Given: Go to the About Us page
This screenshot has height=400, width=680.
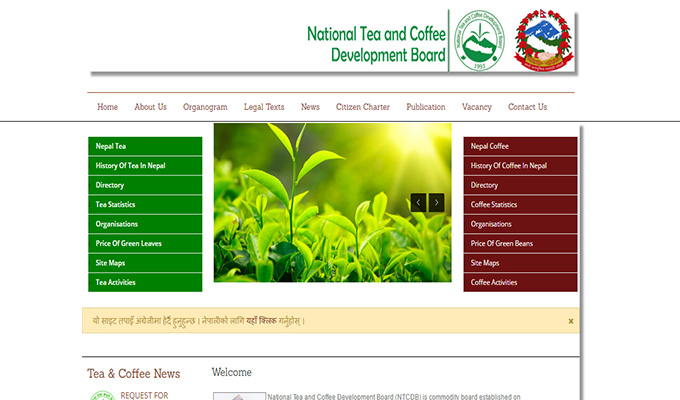Looking at the screenshot, I should [150, 107].
